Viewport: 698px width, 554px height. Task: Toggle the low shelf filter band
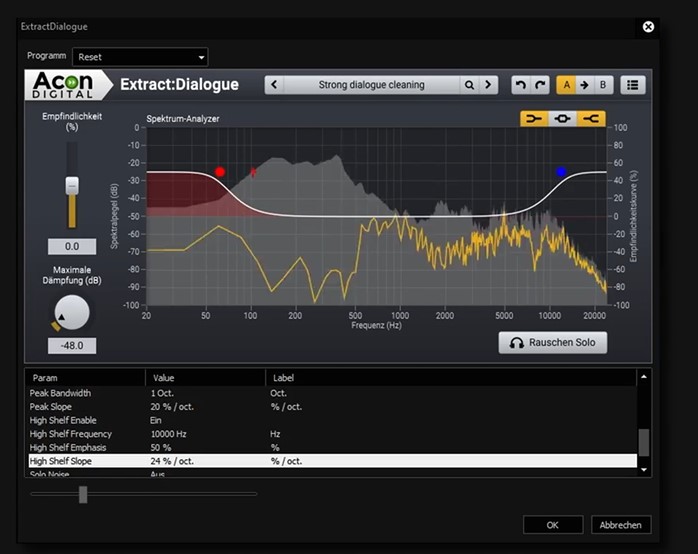point(534,119)
